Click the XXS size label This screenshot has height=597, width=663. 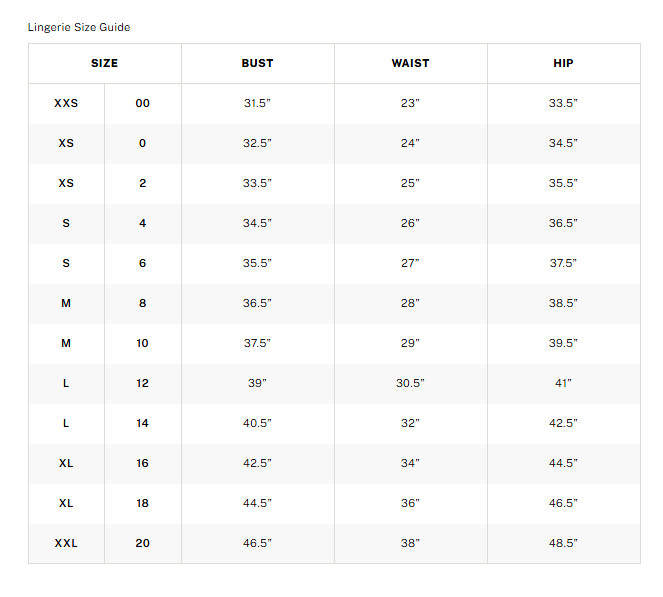coord(66,103)
